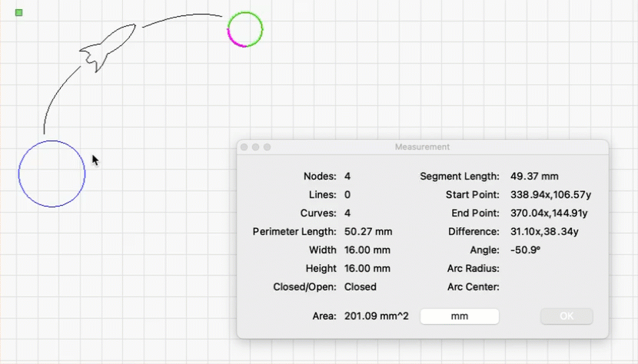This screenshot has width=638, height=364.
Task: Click the Segment Length value 49.37 mm
Action: tap(534, 177)
